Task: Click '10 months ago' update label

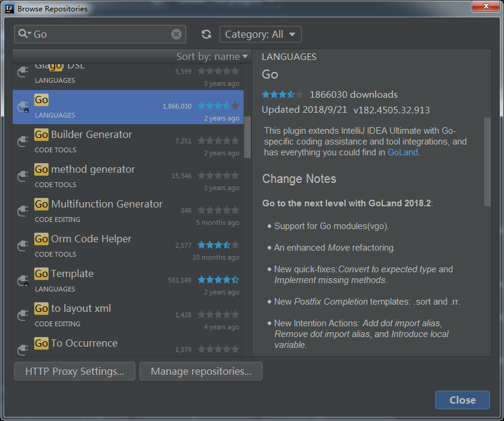Action: pos(215,257)
